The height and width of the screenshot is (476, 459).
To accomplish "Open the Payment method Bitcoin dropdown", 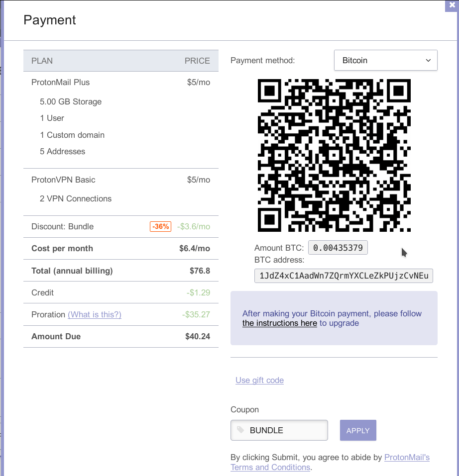I will 385,60.
